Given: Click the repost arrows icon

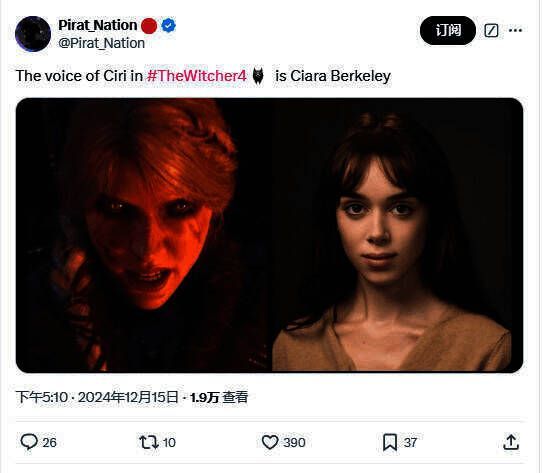Looking at the screenshot, I should point(149,442).
